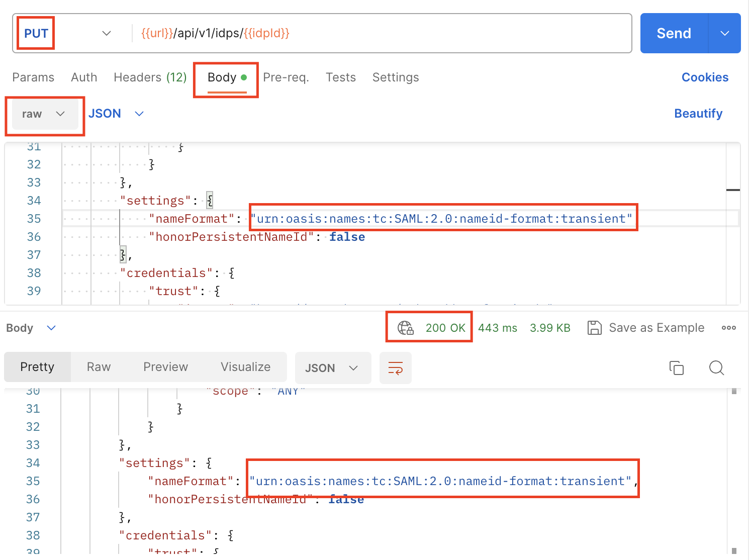The image size is (749, 560).
Task: Switch to the Headers (12) tab
Action: click(150, 77)
